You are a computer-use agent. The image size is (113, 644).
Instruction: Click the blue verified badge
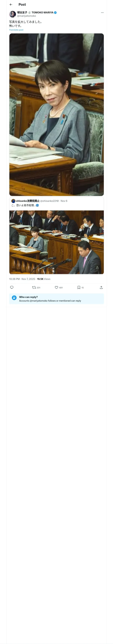click(55, 13)
